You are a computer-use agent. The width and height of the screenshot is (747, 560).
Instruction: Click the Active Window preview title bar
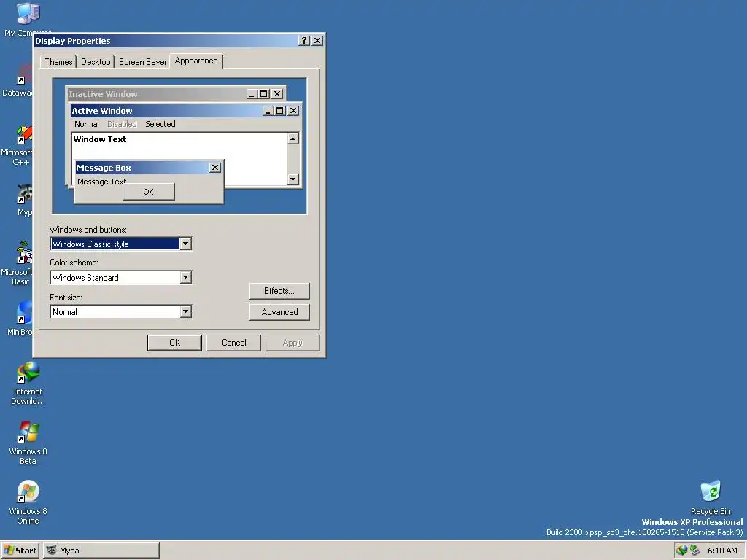point(185,111)
